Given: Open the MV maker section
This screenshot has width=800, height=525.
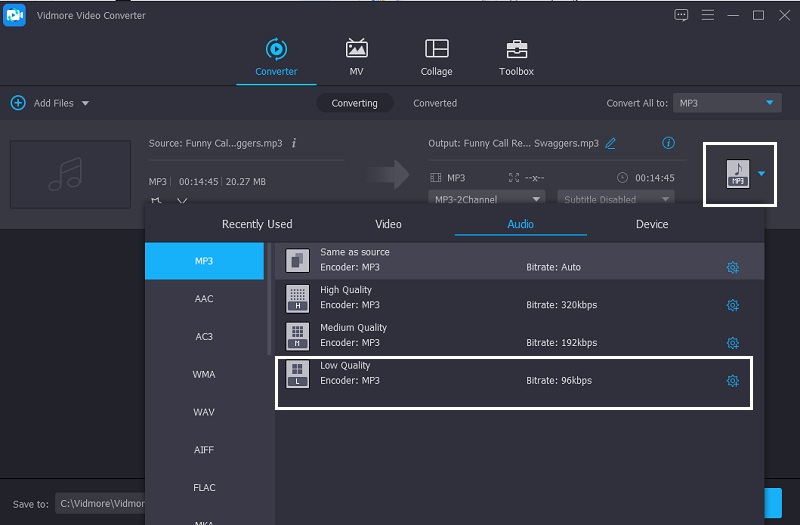Looking at the screenshot, I should (x=356, y=58).
